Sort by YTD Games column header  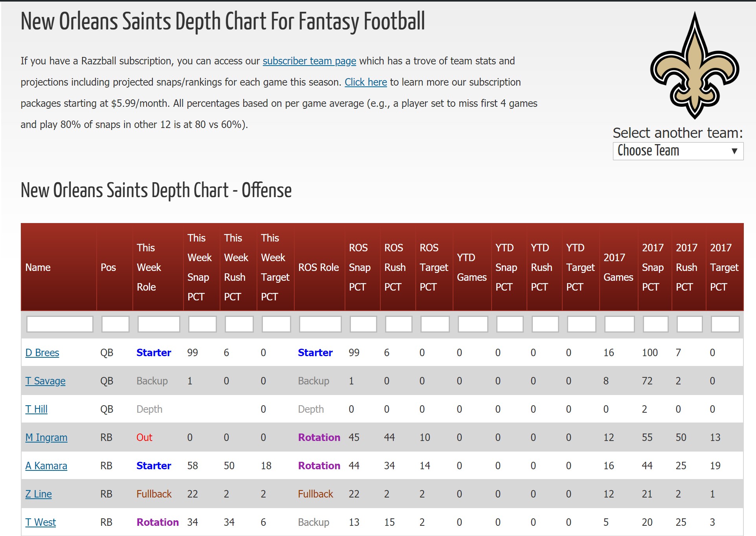point(472,267)
